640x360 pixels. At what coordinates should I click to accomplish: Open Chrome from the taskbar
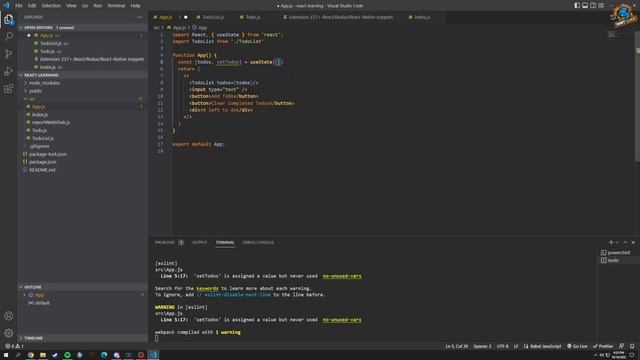point(31,355)
